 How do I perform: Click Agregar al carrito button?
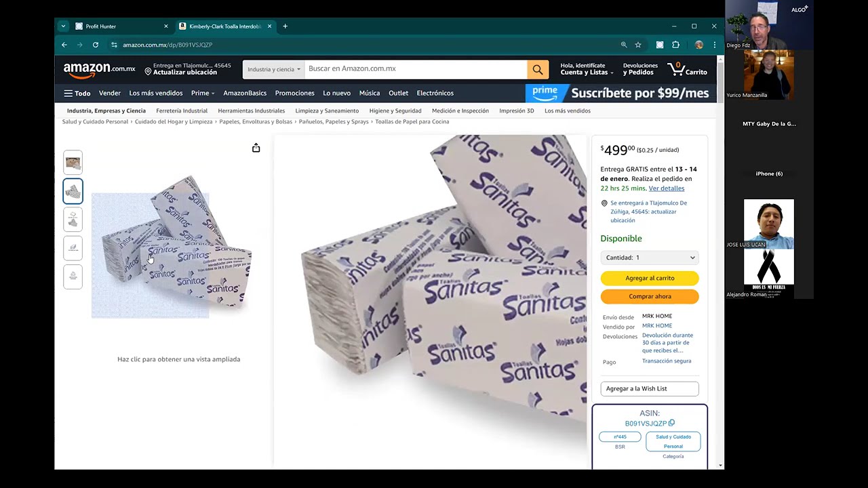[650, 278]
